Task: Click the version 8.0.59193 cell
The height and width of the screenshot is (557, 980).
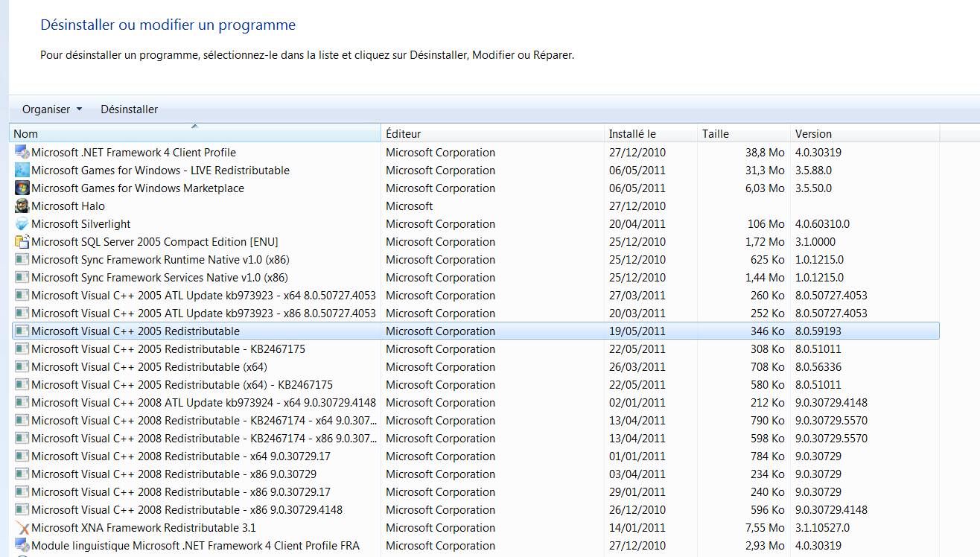Action: (x=818, y=331)
